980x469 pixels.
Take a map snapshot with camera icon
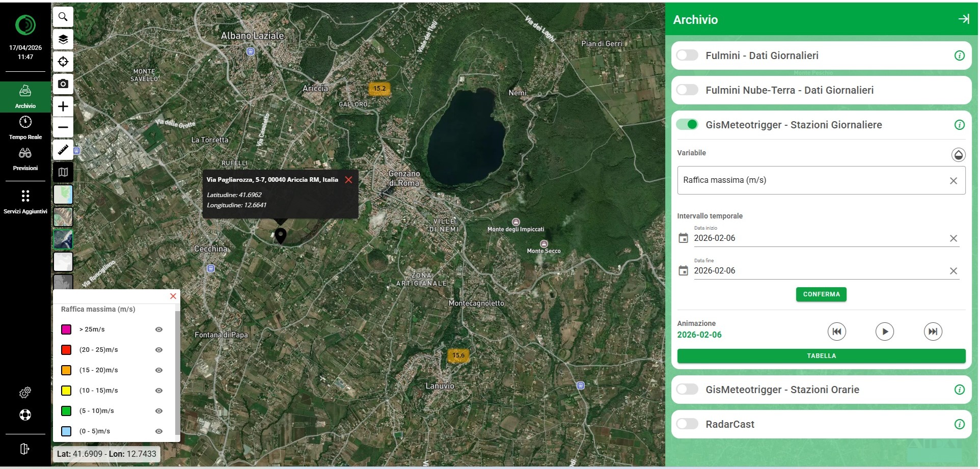tap(63, 84)
